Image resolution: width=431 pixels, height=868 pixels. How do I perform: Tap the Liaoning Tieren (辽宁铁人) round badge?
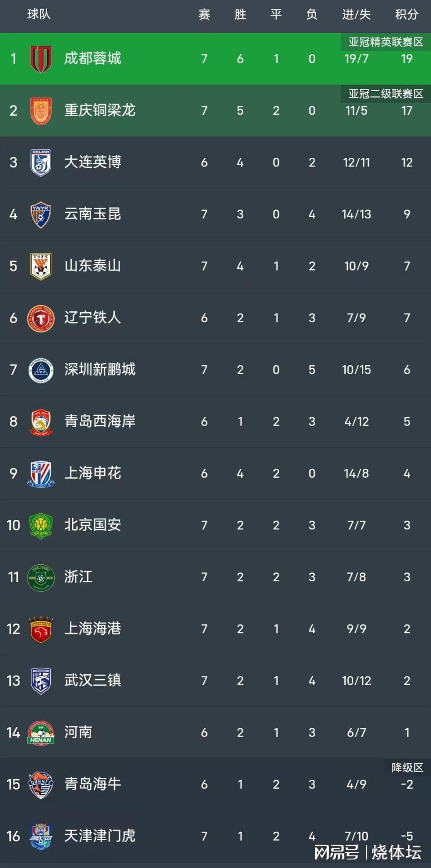pyautogui.click(x=41, y=318)
